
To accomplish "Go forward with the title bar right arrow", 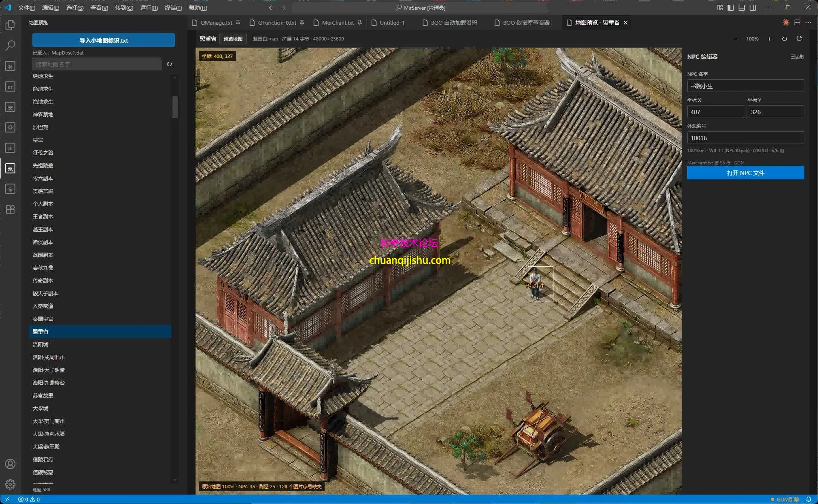I will coord(283,8).
